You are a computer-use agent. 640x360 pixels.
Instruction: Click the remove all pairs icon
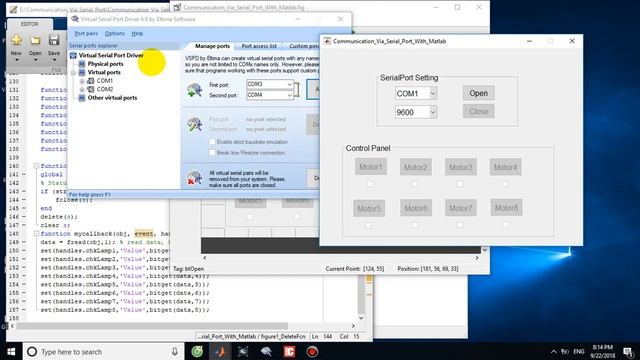coord(194,178)
